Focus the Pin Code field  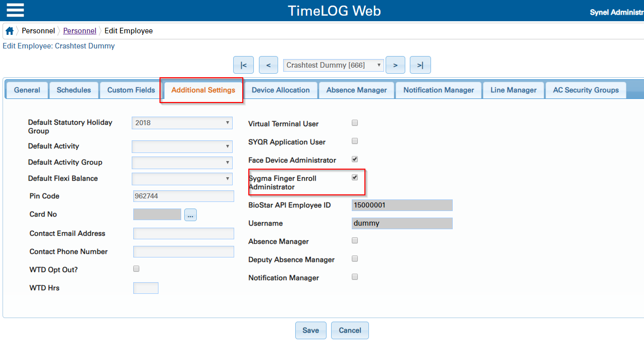point(184,196)
